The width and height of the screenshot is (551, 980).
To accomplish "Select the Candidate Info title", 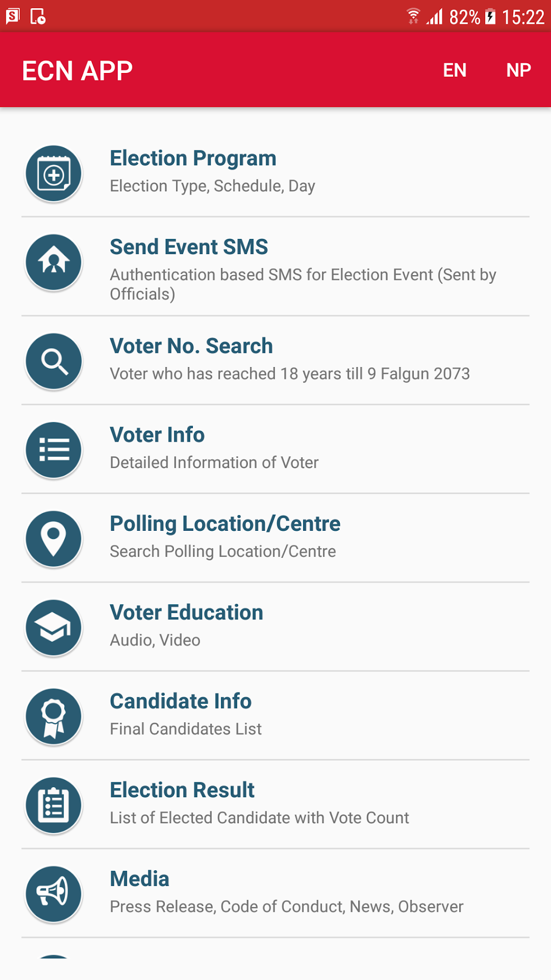I will point(180,702).
